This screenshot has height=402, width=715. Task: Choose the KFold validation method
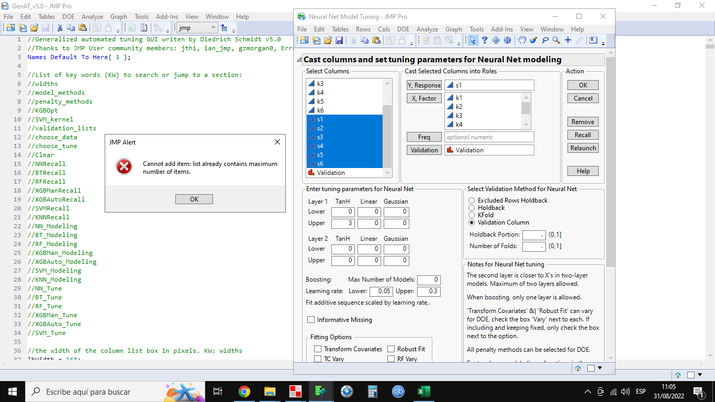click(471, 215)
